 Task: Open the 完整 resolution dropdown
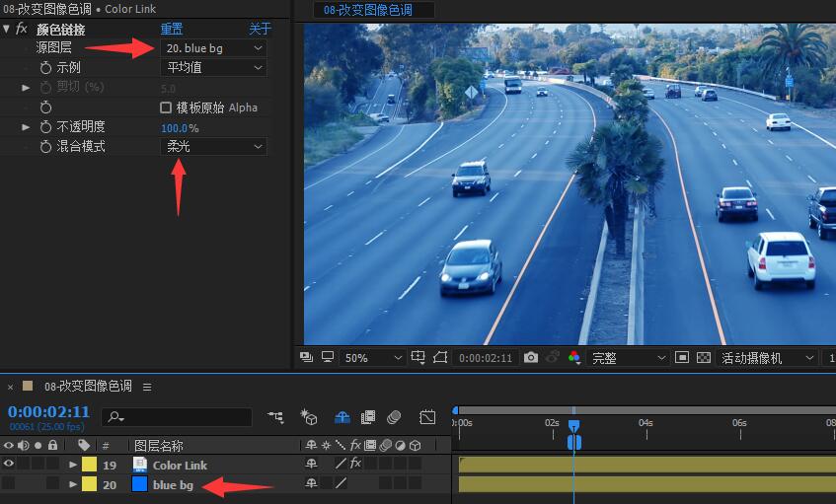coord(627,358)
